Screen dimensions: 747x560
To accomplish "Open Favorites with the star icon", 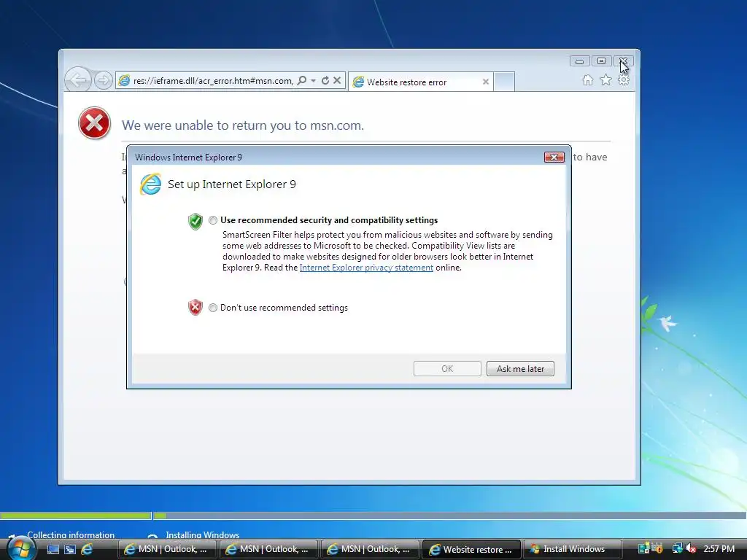I will click(605, 80).
